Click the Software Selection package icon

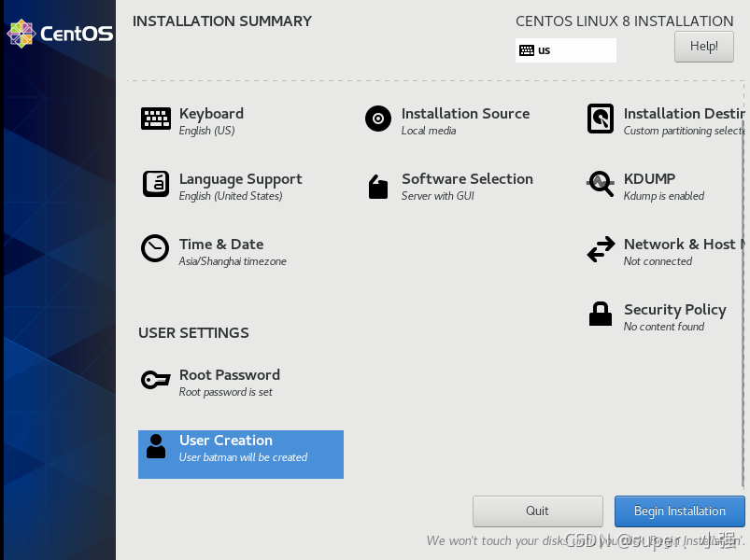click(378, 187)
